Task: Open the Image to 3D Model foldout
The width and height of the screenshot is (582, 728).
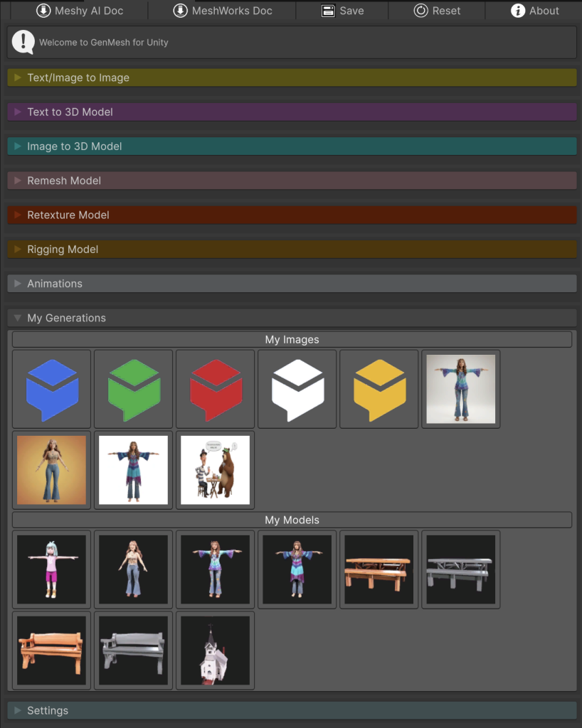Action: 74,146
